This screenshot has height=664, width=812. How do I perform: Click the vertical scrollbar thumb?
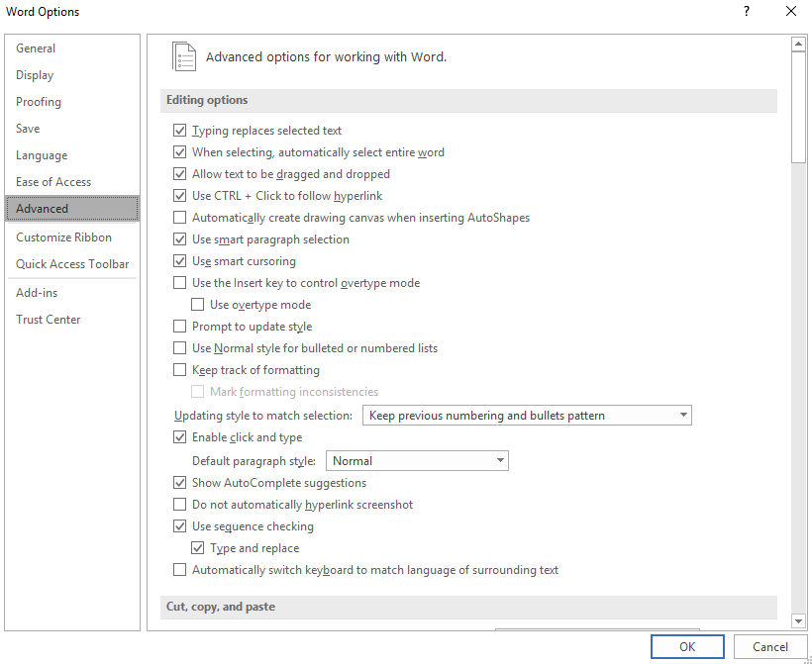pyautogui.click(x=798, y=108)
